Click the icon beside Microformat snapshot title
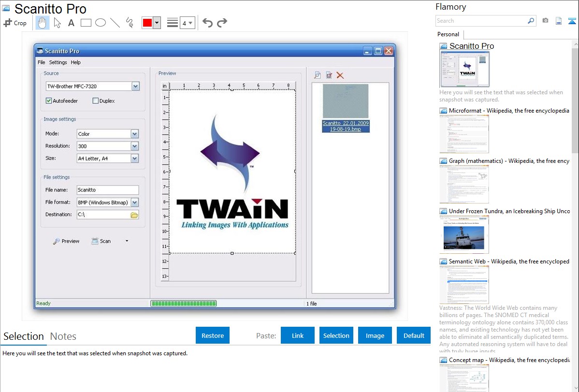 click(443, 111)
